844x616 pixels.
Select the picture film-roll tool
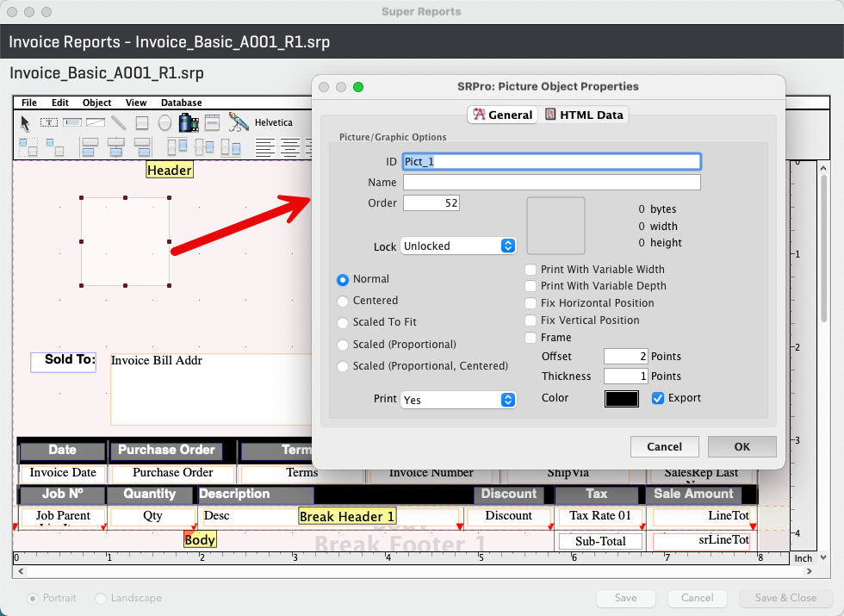tap(189, 122)
